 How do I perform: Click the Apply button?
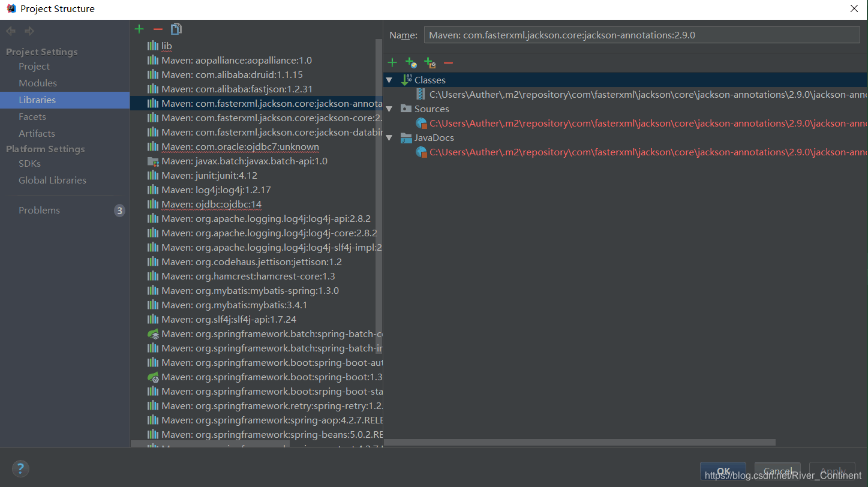tap(832, 471)
